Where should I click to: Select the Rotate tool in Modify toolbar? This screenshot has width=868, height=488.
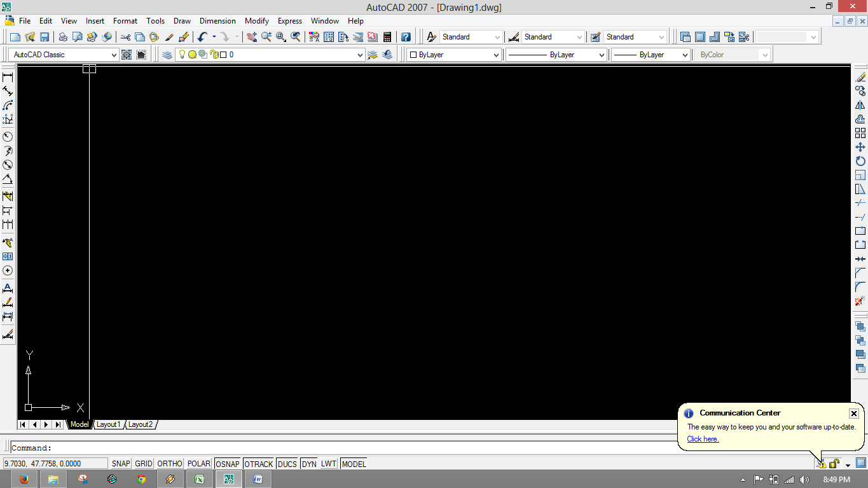(860, 161)
